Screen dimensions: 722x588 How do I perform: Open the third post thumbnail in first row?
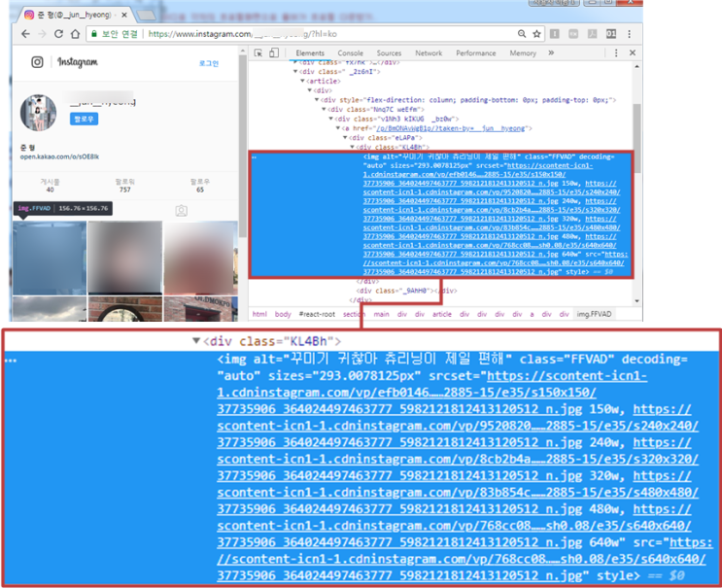(201, 258)
